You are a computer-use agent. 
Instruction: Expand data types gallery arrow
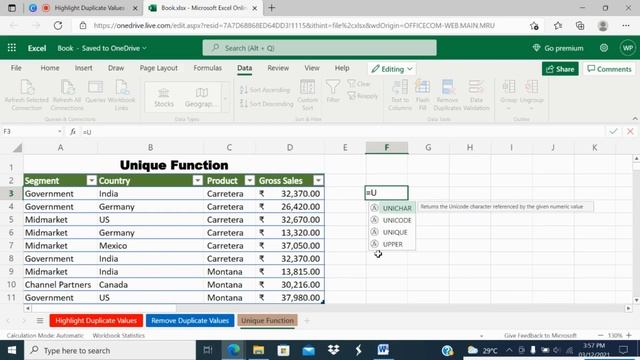pos(225,98)
